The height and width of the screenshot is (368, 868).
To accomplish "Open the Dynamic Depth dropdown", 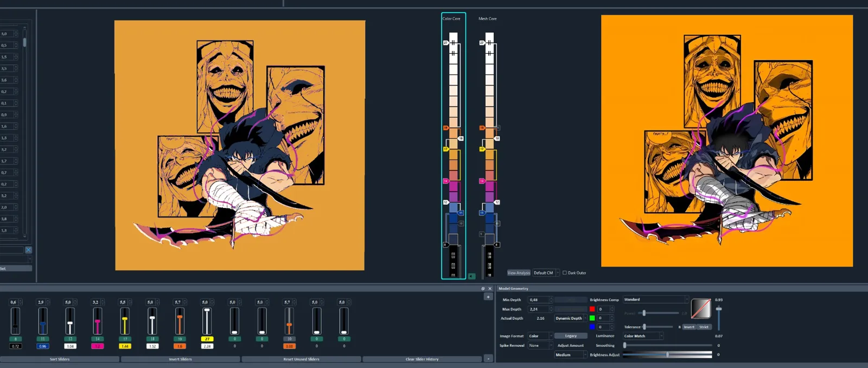I will click(x=571, y=318).
